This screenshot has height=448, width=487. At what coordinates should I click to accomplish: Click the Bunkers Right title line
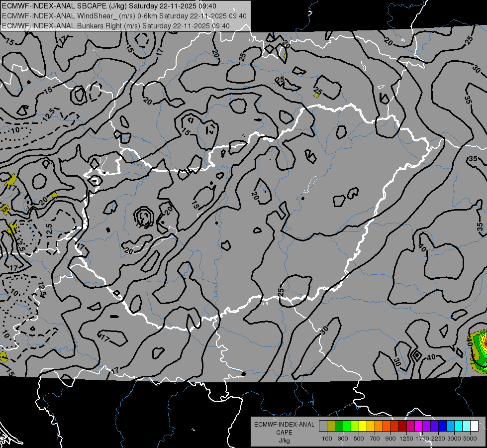click(116, 26)
